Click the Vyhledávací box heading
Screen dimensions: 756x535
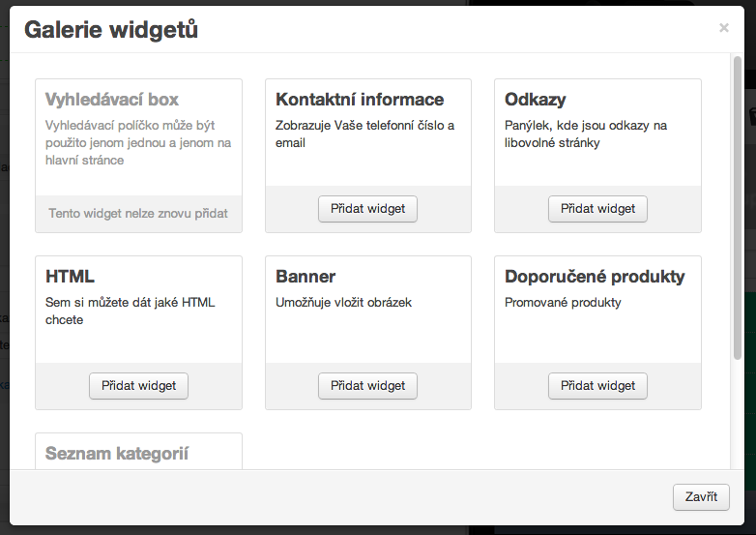point(112,100)
